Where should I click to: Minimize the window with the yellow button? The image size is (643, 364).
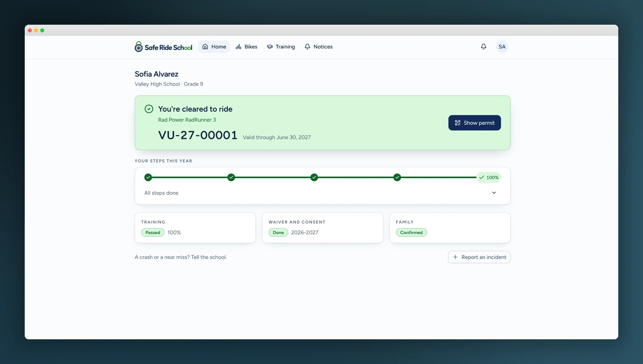coord(36,30)
